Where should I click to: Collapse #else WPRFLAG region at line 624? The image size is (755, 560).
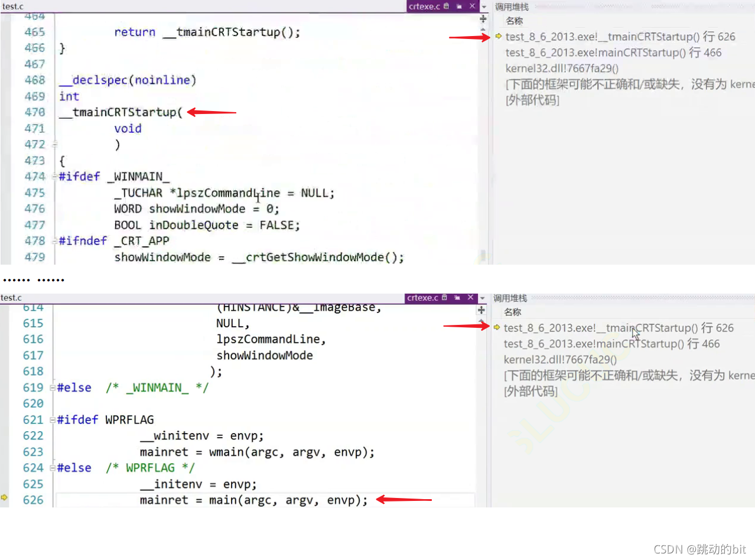point(53,468)
